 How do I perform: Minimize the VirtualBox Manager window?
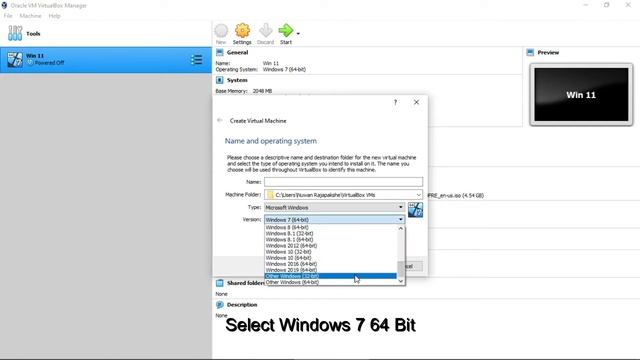click(586, 5)
